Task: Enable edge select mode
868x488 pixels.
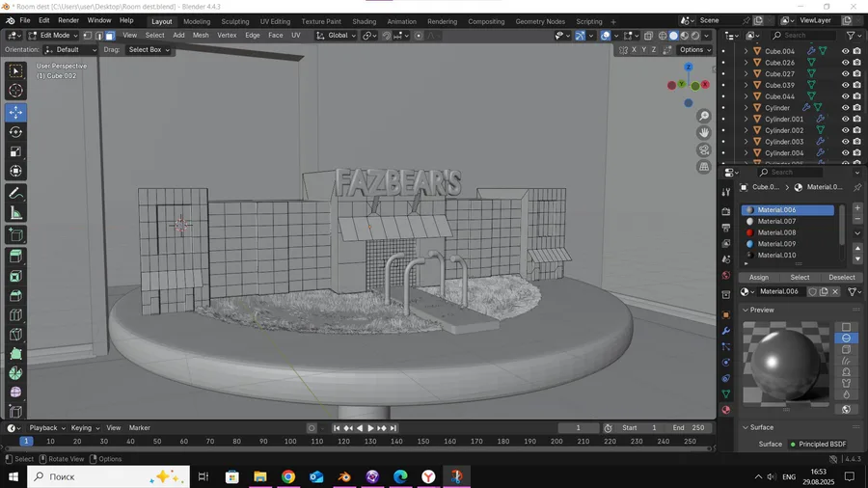Action: (98, 36)
